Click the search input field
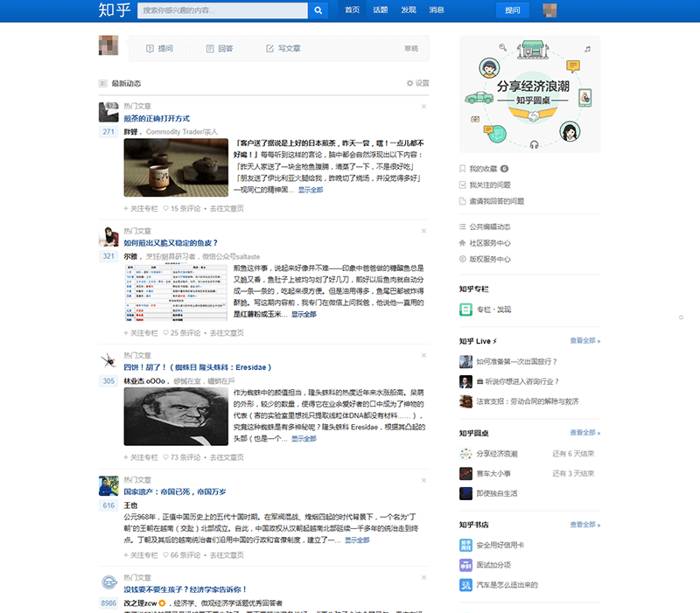The height and width of the screenshot is (613, 700). [x=223, y=10]
